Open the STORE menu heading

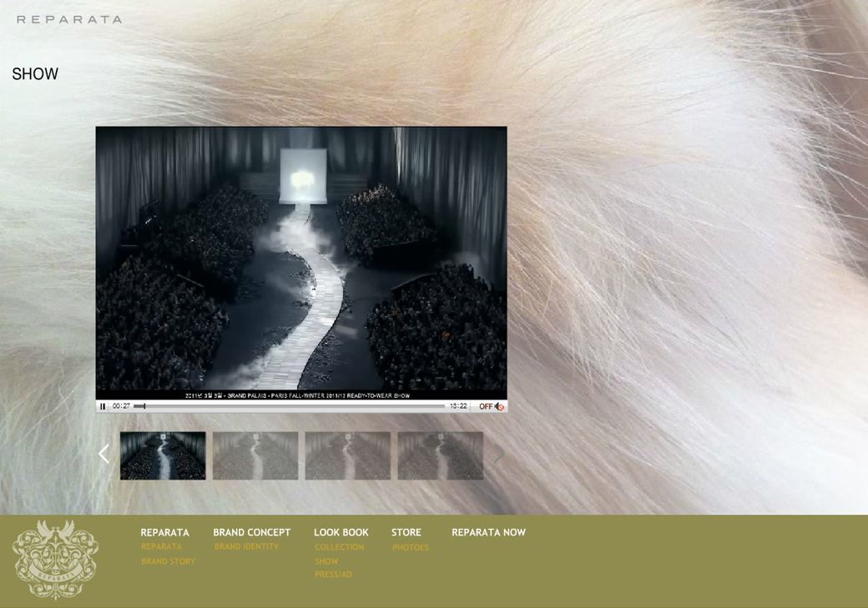406,532
